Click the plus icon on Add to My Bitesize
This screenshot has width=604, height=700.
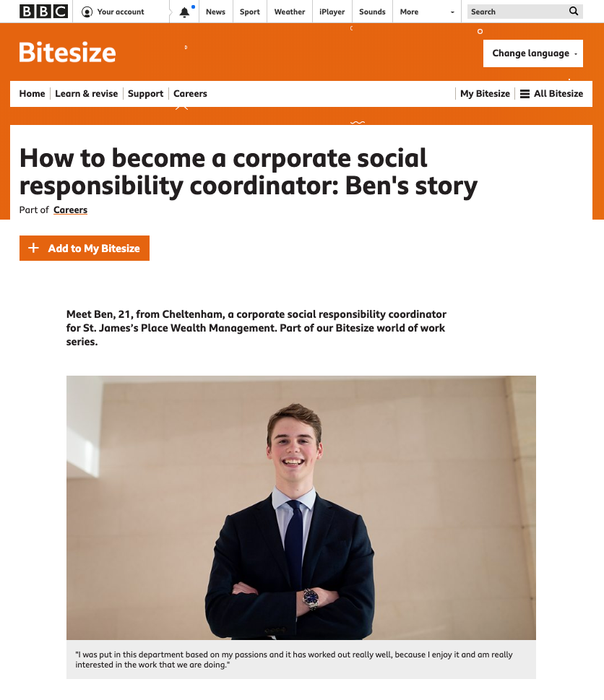(33, 248)
